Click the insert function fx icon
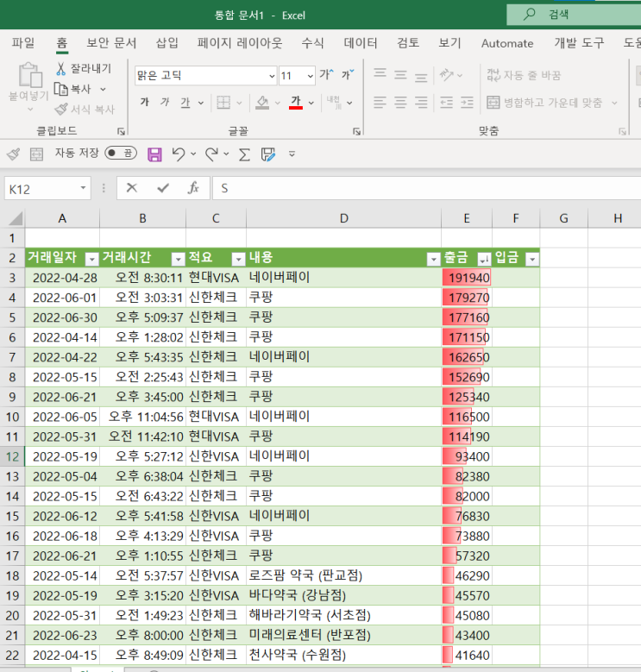This screenshot has width=641, height=672. click(x=193, y=188)
